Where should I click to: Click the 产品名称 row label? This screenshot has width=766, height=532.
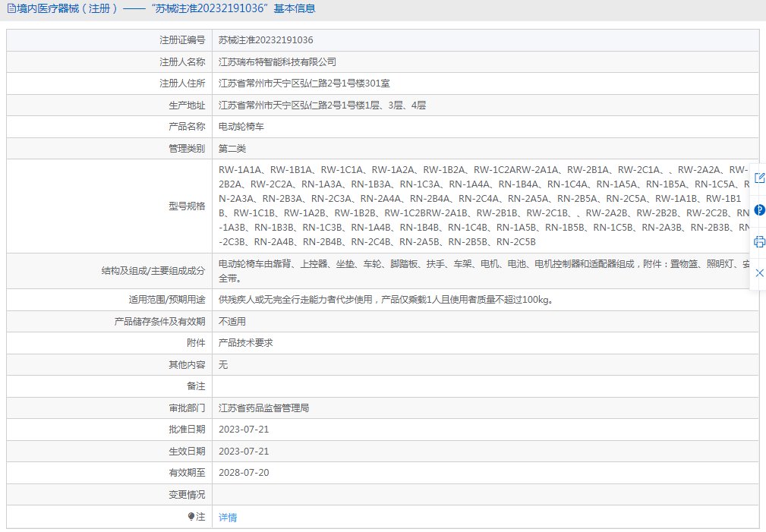187,127
